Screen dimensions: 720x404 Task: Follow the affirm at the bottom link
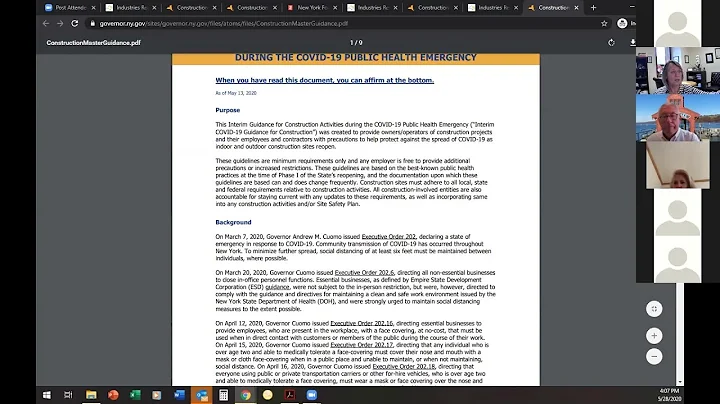coord(325,80)
